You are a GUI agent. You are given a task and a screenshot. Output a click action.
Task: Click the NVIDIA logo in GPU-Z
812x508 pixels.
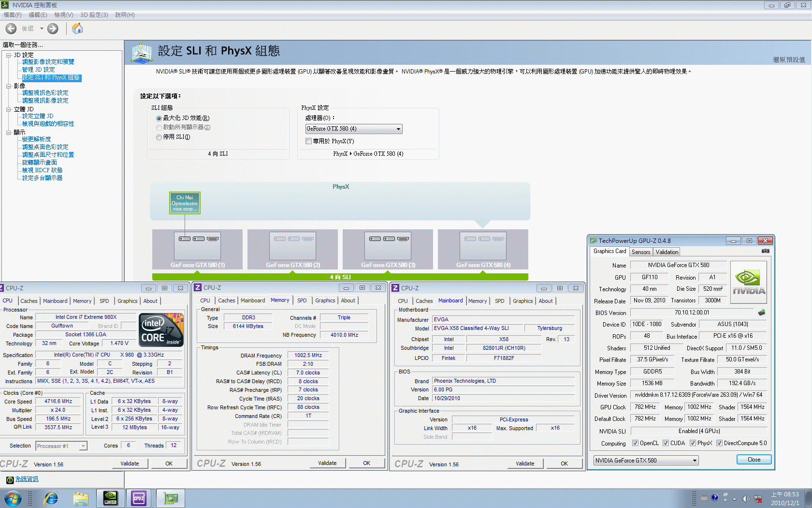click(749, 283)
